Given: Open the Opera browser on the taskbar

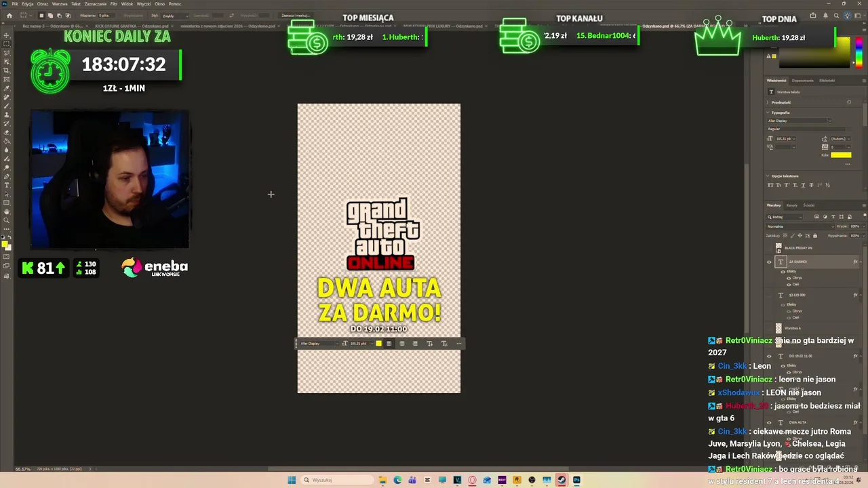Looking at the screenshot, I should [472, 480].
